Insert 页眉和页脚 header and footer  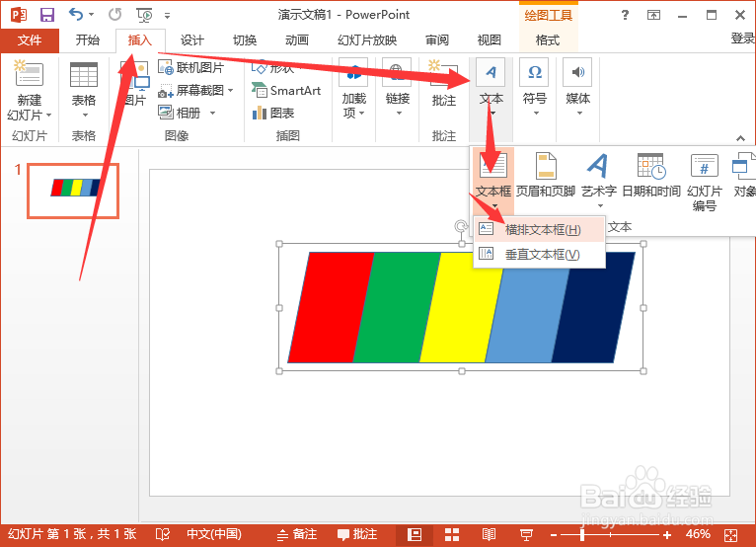click(x=546, y=176)
